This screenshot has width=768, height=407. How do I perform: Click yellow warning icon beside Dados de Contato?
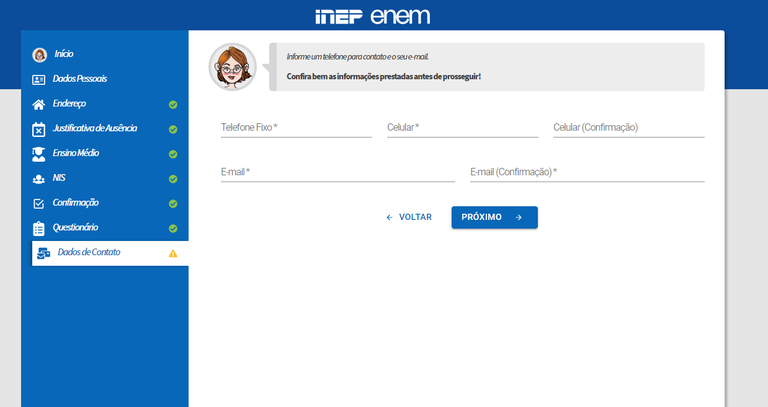click(173, 254)
